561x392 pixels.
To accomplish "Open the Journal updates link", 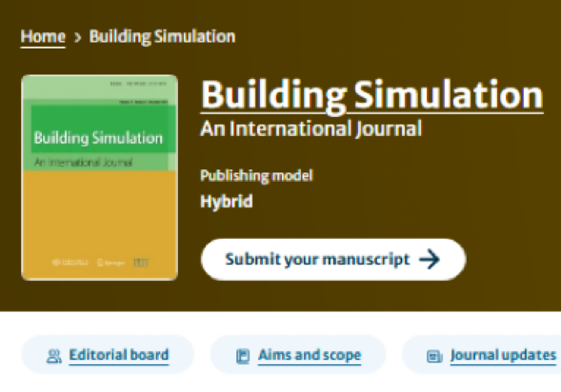I will click(x=503, y=355).
